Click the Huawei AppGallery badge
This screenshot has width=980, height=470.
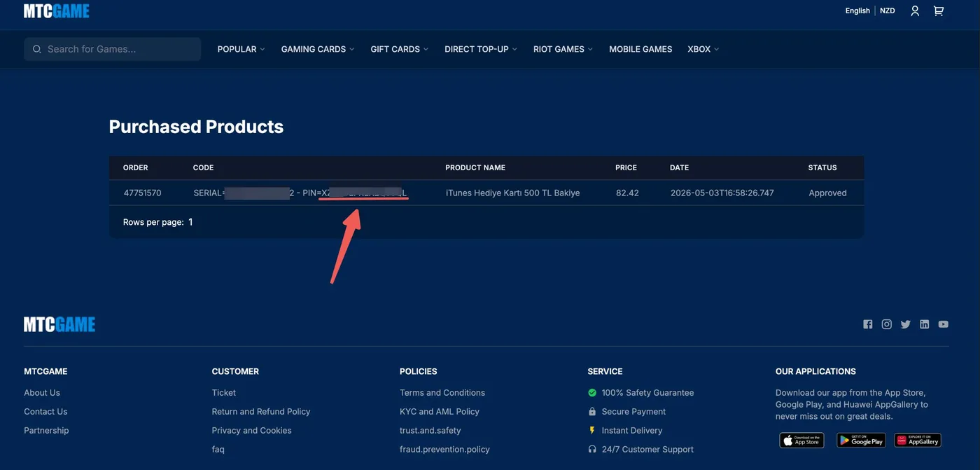(x=918, y=440)
